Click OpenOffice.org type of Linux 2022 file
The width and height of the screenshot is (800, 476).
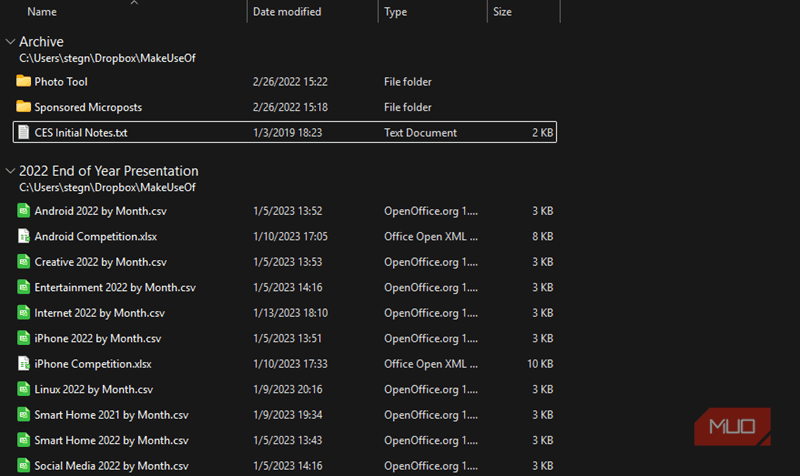tap(431, 389)
